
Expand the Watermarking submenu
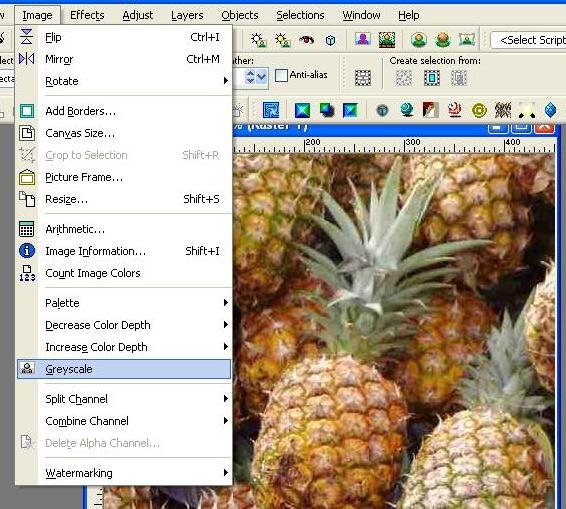(x=123, y=473)
